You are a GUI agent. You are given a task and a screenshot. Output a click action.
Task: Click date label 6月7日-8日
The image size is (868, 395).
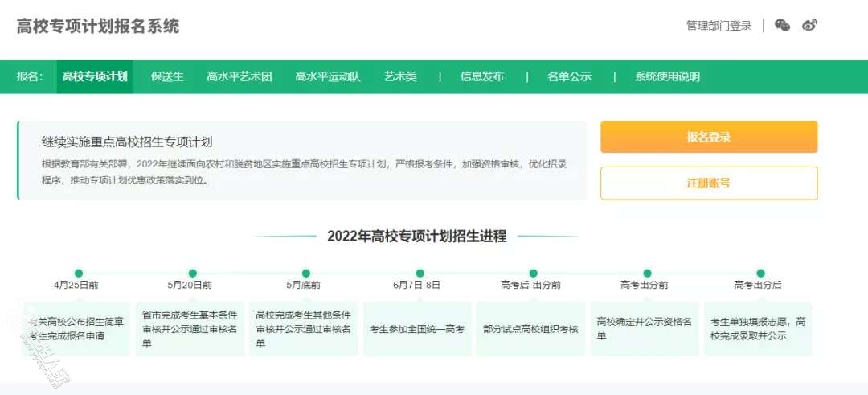point(417,285)
